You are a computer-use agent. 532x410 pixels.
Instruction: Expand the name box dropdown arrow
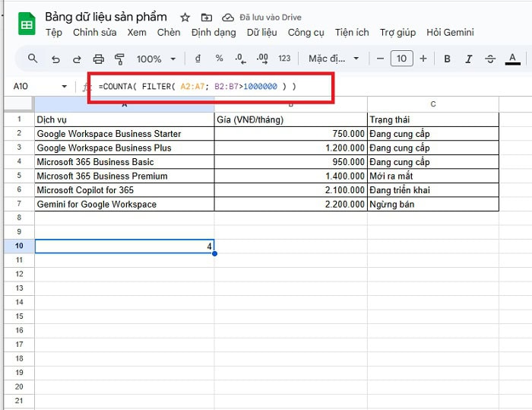pos(64,86)
